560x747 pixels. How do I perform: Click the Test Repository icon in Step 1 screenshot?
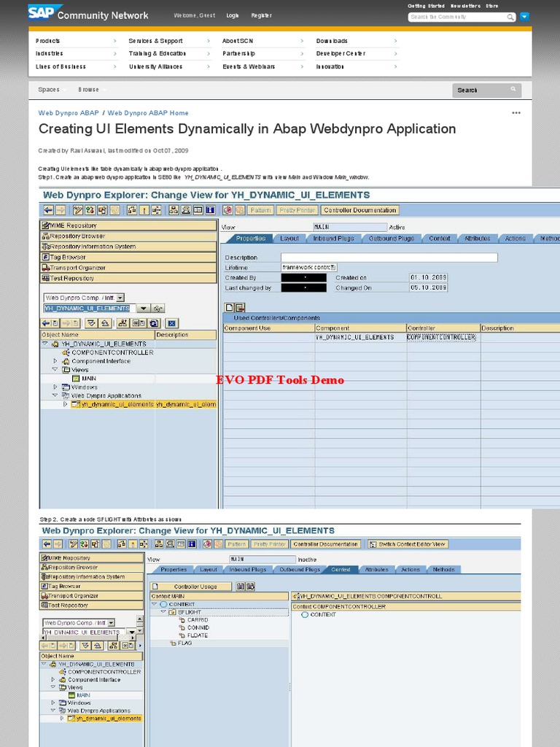point(45,278)
